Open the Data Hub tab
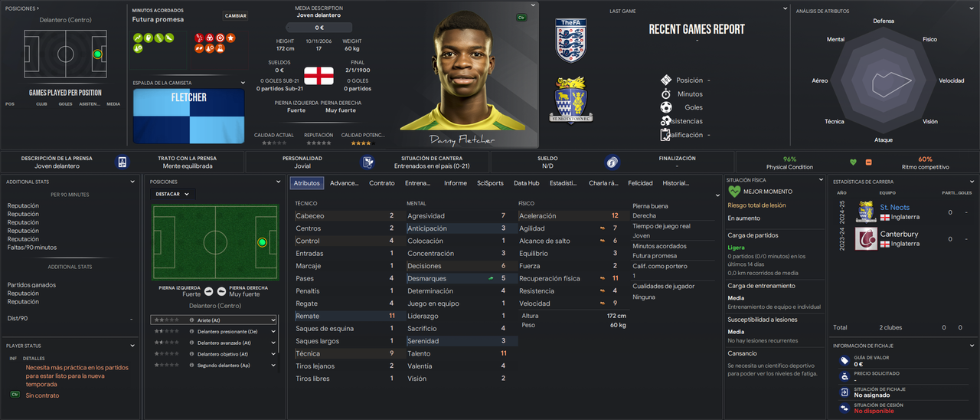The image size is (980, 420). (x=526, y=183)
